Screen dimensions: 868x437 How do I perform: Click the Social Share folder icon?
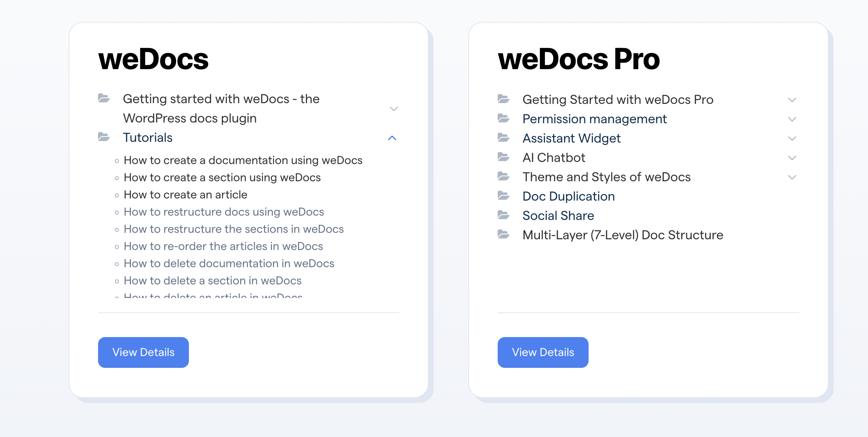[x=504, y=215]
